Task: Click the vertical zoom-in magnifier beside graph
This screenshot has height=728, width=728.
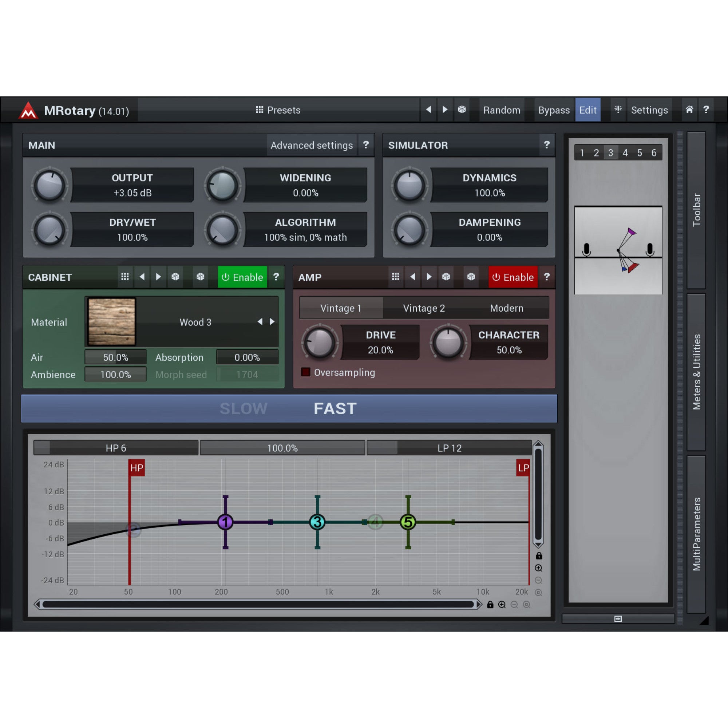Action: [539, 568]
